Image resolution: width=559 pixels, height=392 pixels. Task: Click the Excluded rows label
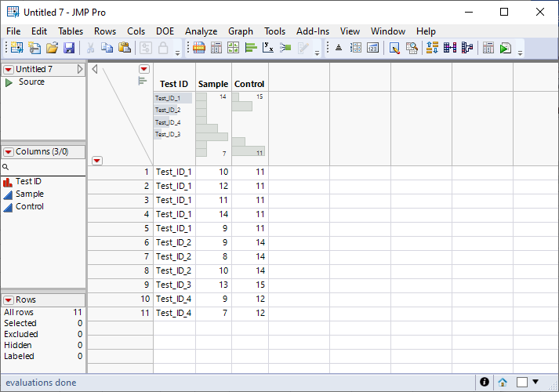tap(21, 334)
